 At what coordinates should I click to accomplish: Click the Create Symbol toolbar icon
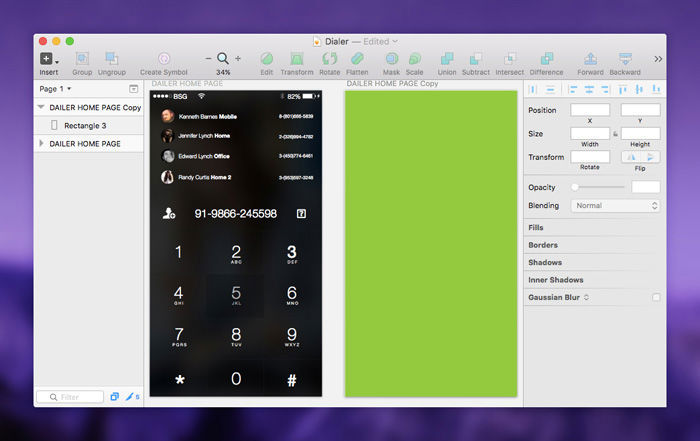coord(163,59)
